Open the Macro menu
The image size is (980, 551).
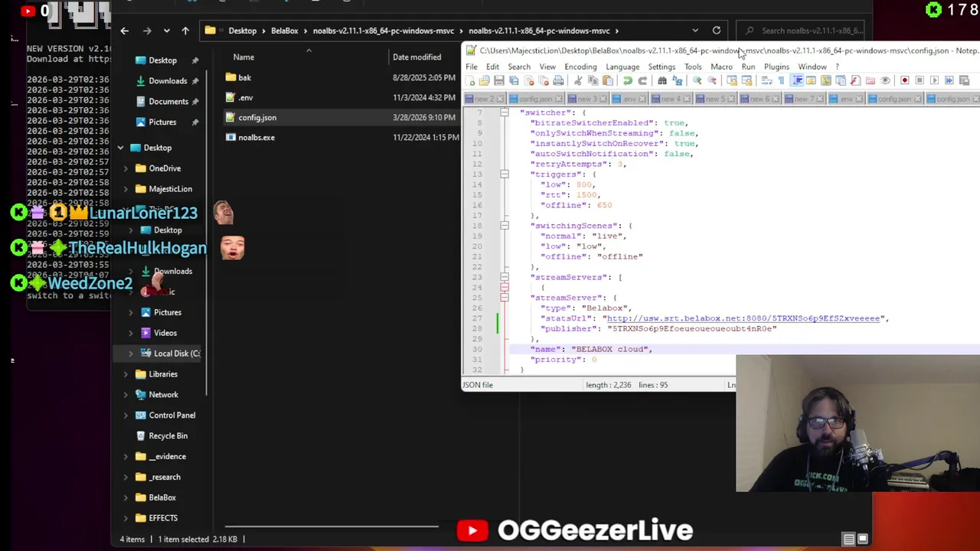[x=721, y=67]
